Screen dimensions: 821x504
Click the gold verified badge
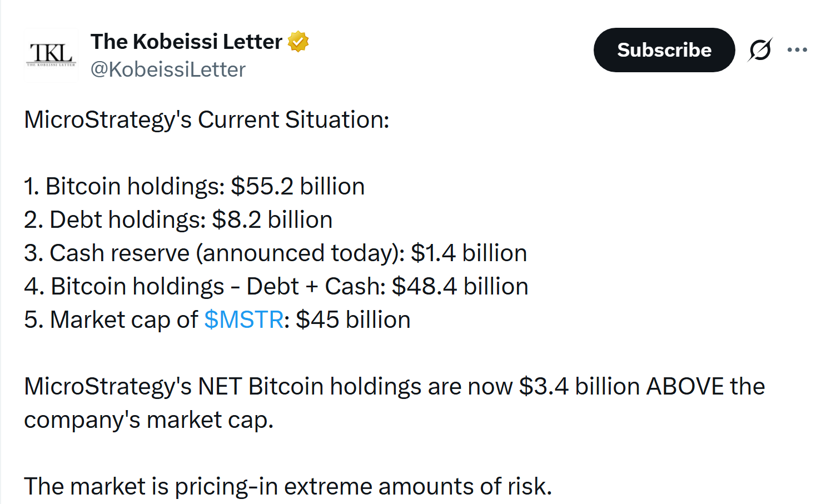tap(298, 42)
